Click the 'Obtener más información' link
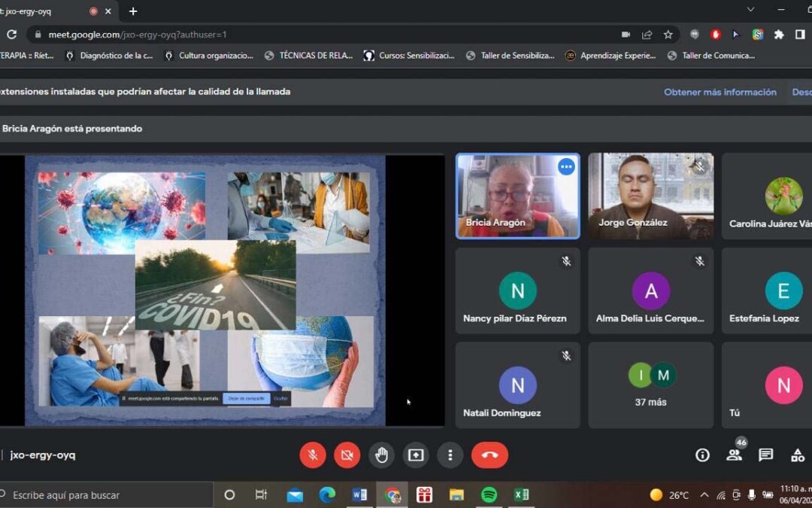This screenshot has width=812, height=508. coord(720,92)
